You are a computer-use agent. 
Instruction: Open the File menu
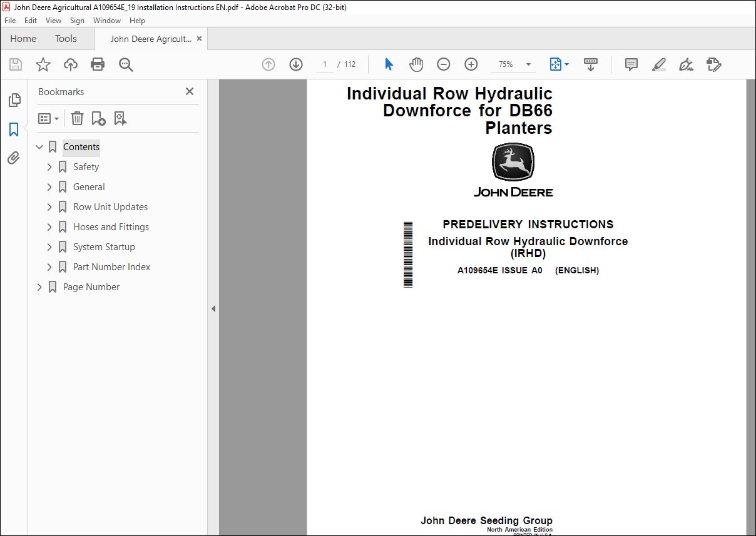[10, 21]
